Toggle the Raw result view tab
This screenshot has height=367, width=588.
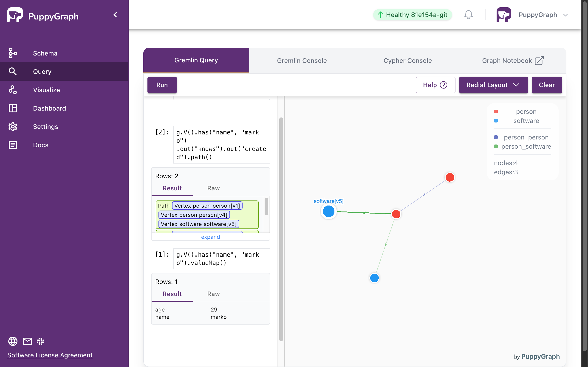(x=213, y=188)
